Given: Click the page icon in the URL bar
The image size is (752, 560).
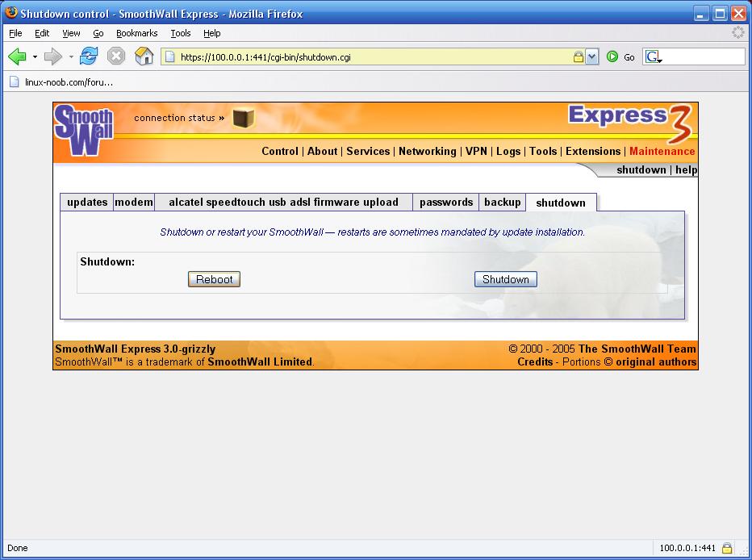Looking at the screenshot, I should (169, 57).
